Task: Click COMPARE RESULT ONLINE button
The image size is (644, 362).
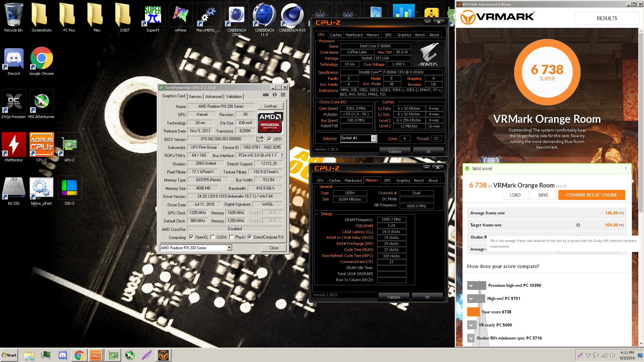Action: (591, 195)
